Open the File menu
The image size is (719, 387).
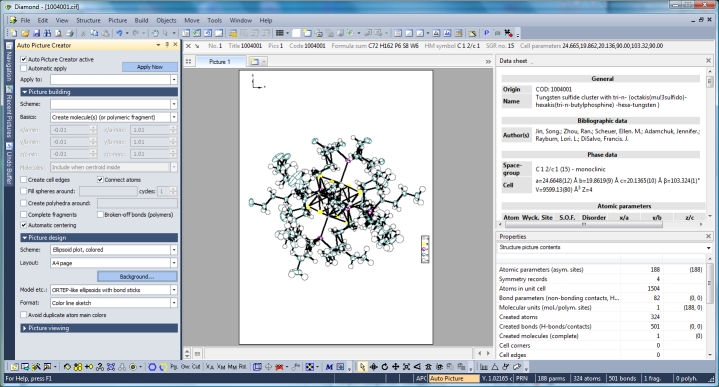point(25,20)
